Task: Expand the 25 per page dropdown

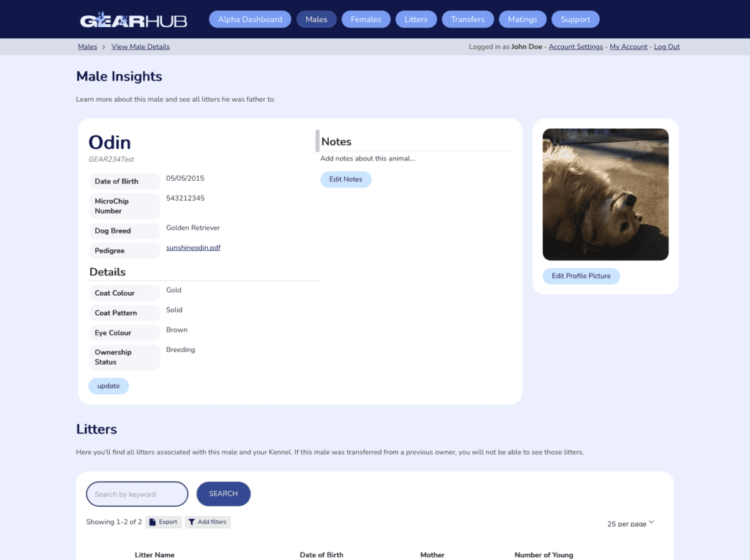Action: tap(631, 523)
